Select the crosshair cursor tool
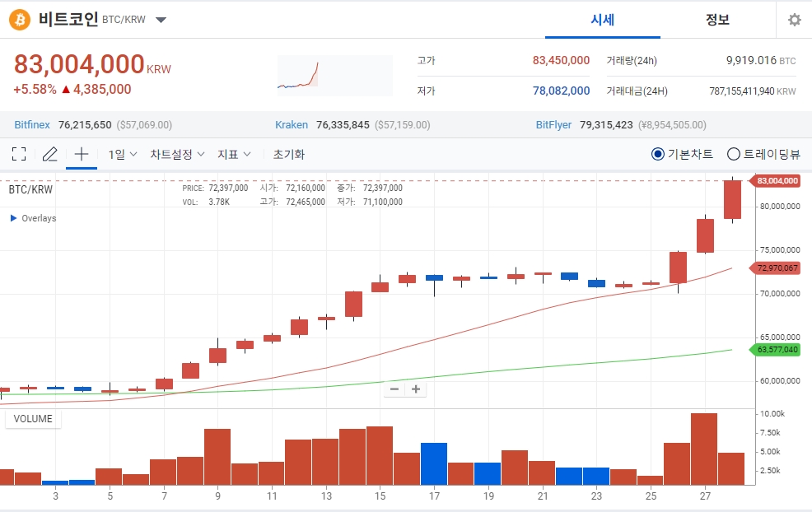The image size is (812, 512). [82, 154]
